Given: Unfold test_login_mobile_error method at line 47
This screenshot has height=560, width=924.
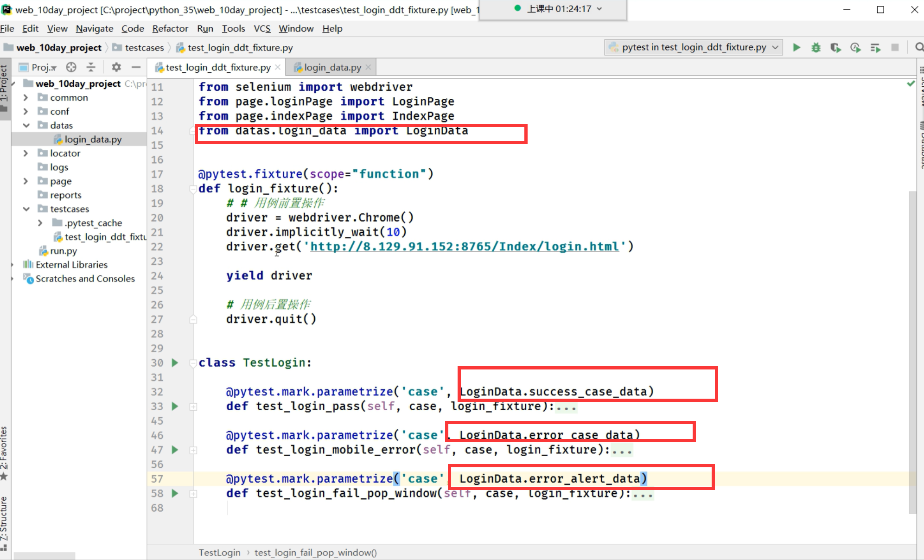Looking at the screenshot, I should 193,450.
